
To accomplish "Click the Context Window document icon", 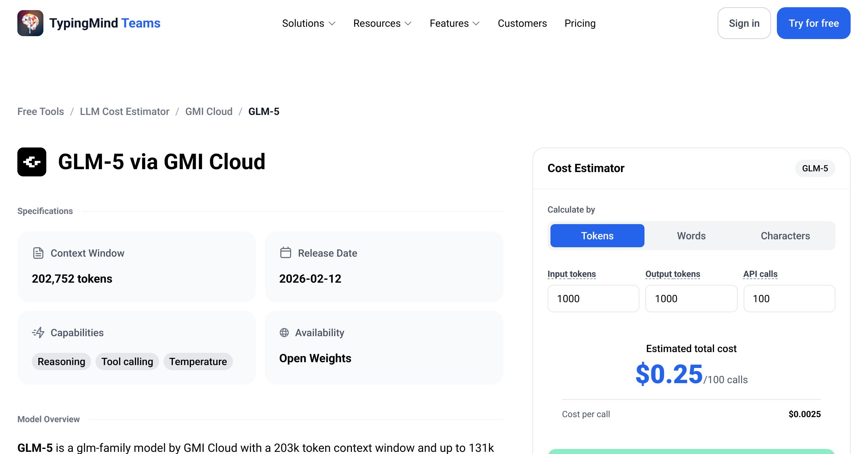I will pos(38,253).
